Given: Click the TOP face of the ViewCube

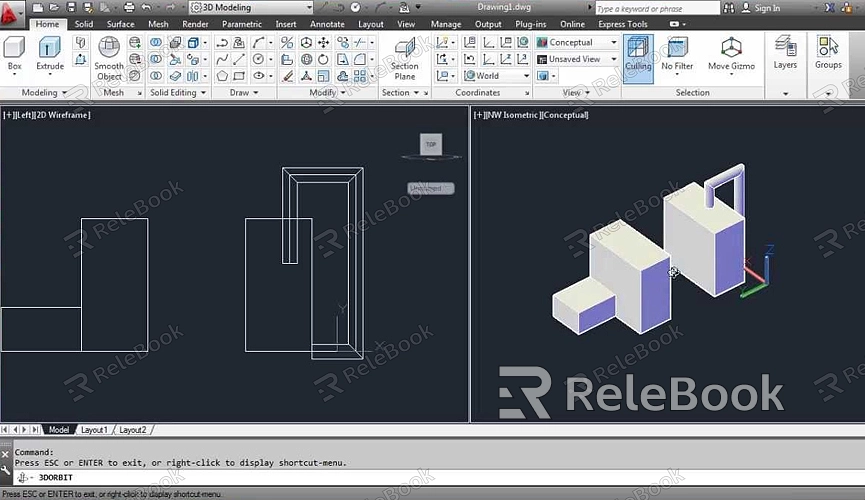Looking at the screenshot, I should 431,144.
